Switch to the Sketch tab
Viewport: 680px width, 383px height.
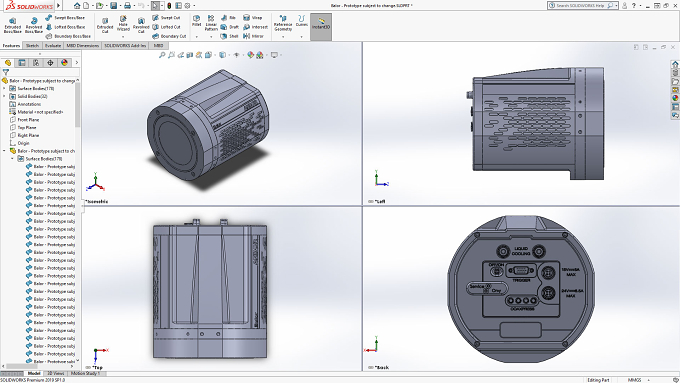(32, 46)
